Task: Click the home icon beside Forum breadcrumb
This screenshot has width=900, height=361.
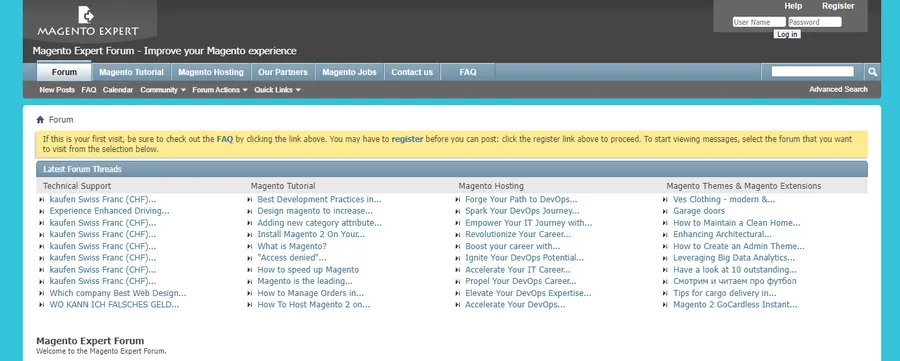Action: (40, 120)
